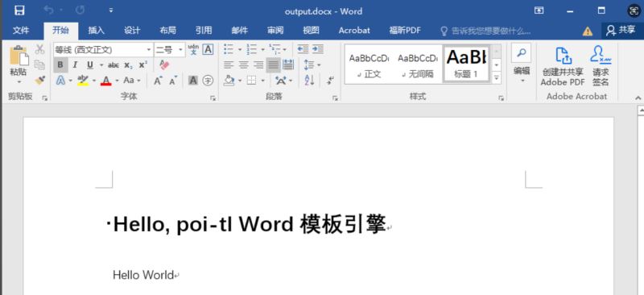Toggle Bold formatting

point(60,65)
